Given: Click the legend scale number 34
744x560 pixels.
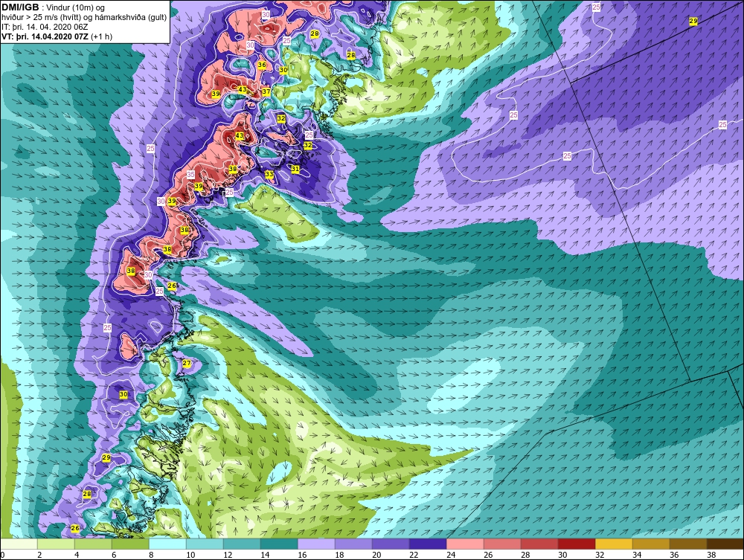Looking at the screenshot, I should [638, 555].
